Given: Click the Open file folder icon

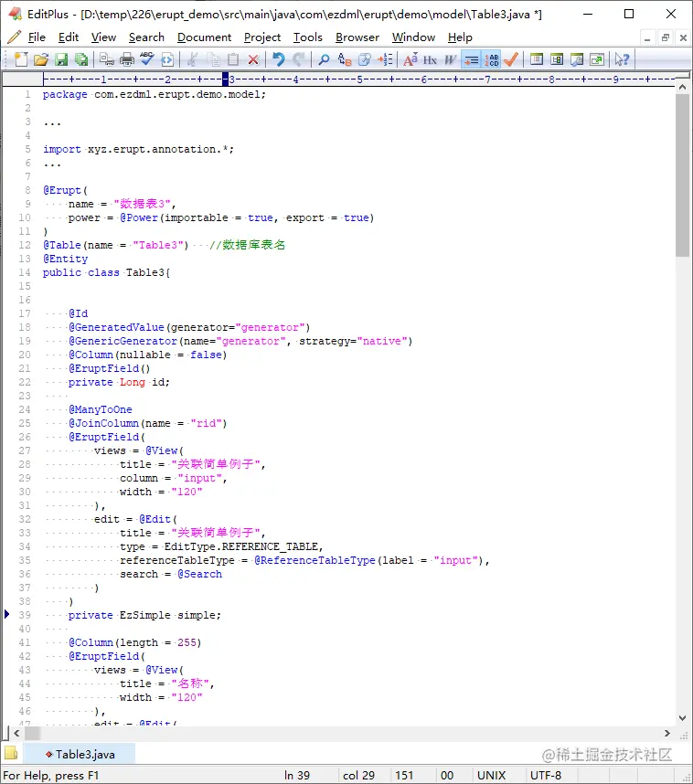Looking at the screenshot, I should click(x=41, y=59).
